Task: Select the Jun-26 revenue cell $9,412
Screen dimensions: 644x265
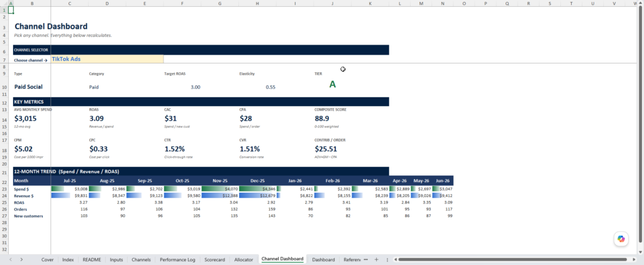Action: pyautogui.click(x=443, y=196)
